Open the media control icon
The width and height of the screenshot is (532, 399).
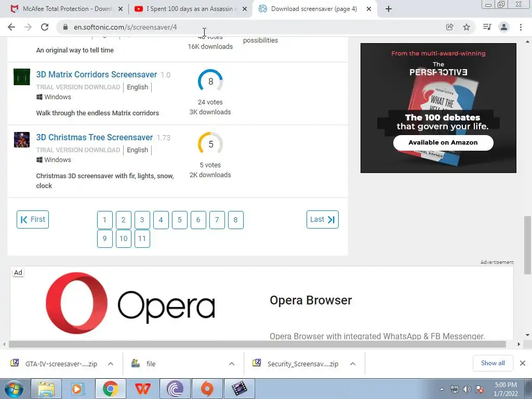(x=487, y=27)
